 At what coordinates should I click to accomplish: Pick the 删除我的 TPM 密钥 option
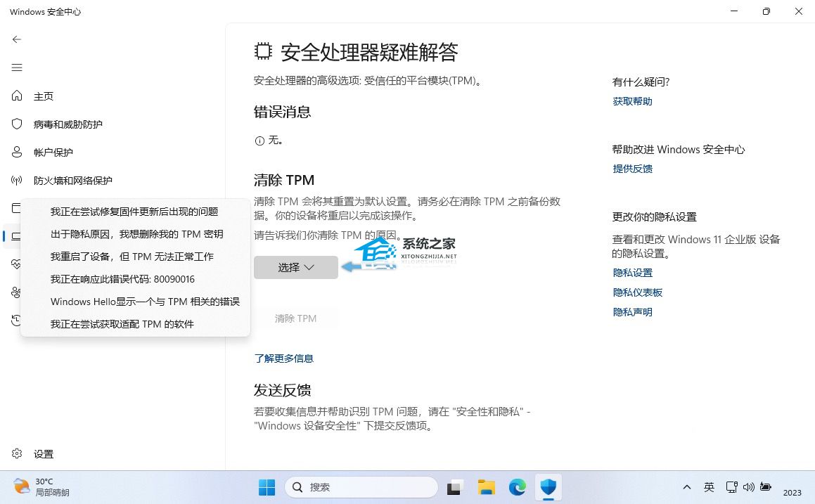[138, 233]
